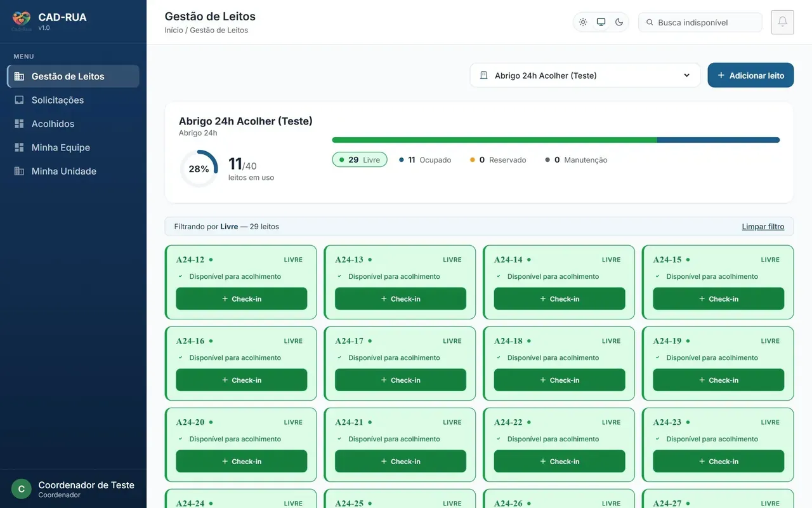The image size is (812, 508).
Task: Open Solicitações menu item
Action: (73, 100)
